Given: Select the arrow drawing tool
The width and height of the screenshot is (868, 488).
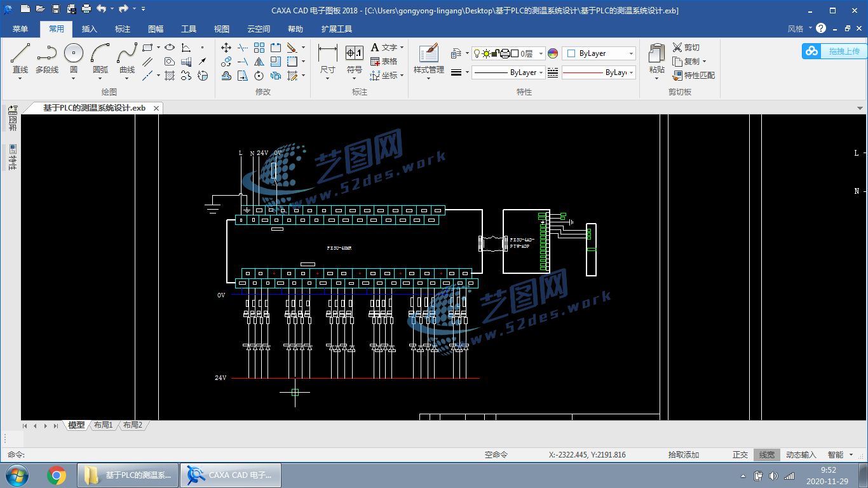Looking at the screenshot, I should tap(202, 62).
